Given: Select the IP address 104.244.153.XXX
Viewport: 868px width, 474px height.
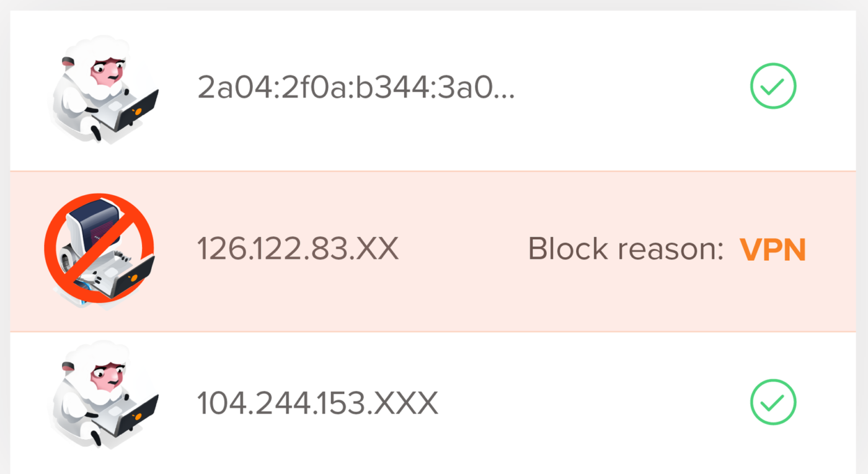Looking at the screenshot, I should tap(317, 403).
